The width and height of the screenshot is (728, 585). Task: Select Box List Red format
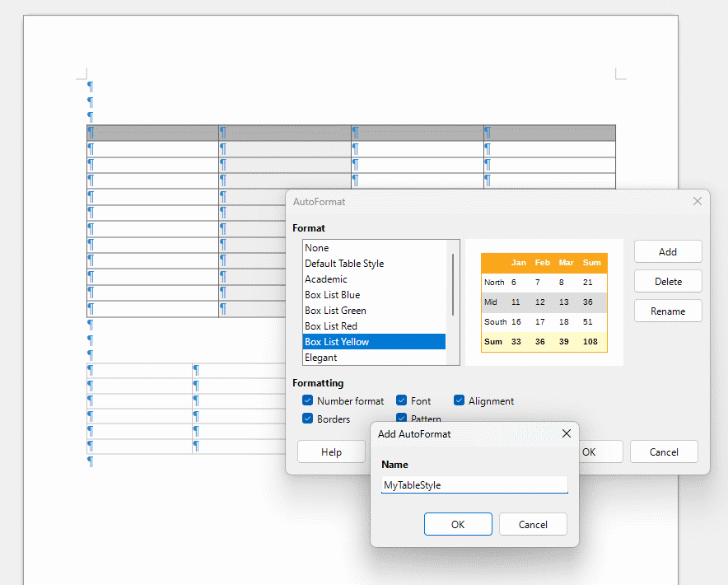(x=374, y=326)
